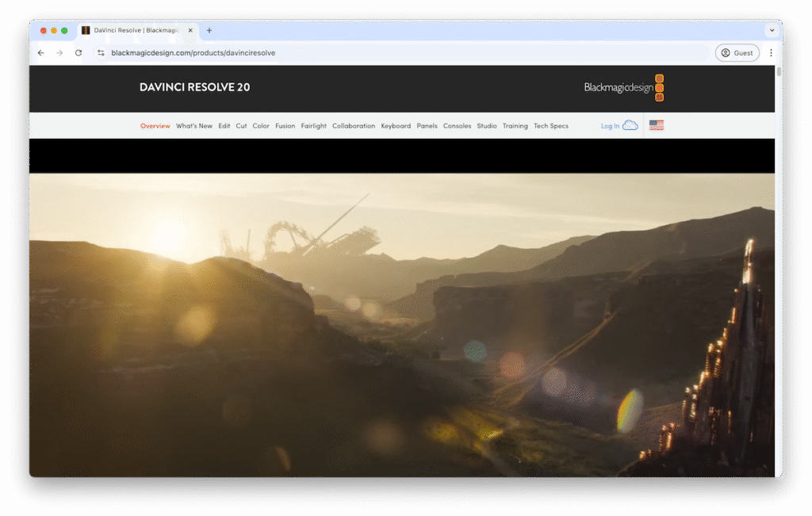The image size is (812, 516).
Task: Open the Collaboration page
Action: pyautogui.click(x=354, y=126)
